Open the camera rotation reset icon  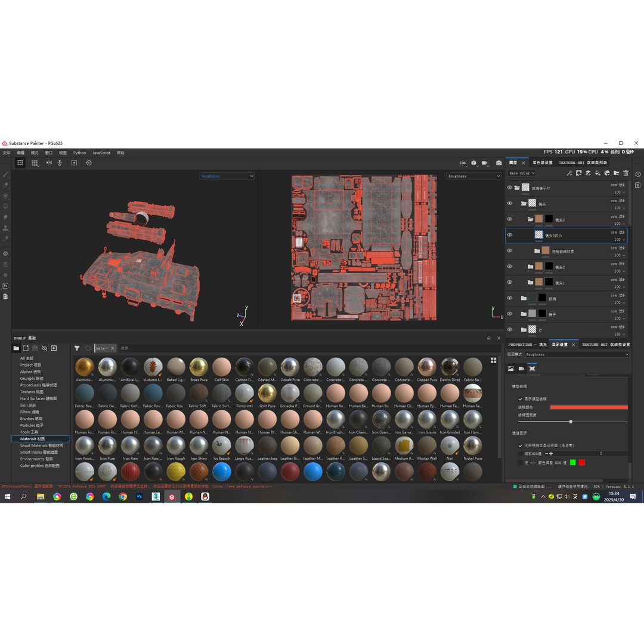tap(89, 163)
